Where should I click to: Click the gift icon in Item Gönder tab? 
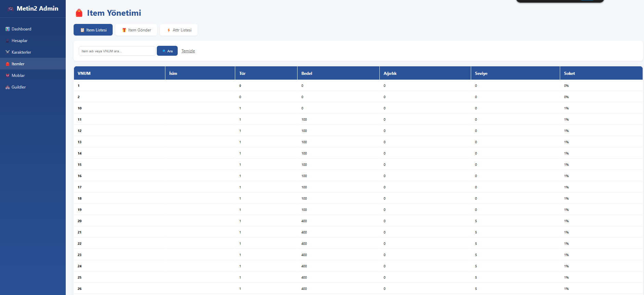click(x=124, y=30)
